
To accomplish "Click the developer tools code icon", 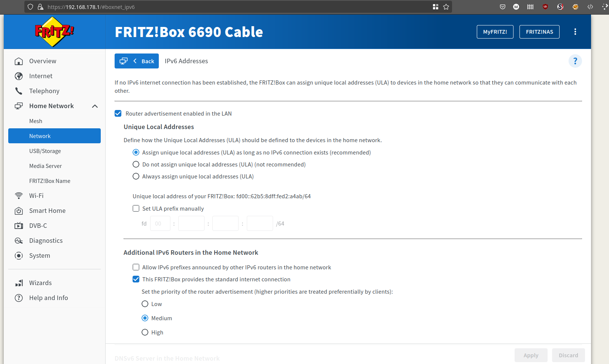I will pos(590,7).
